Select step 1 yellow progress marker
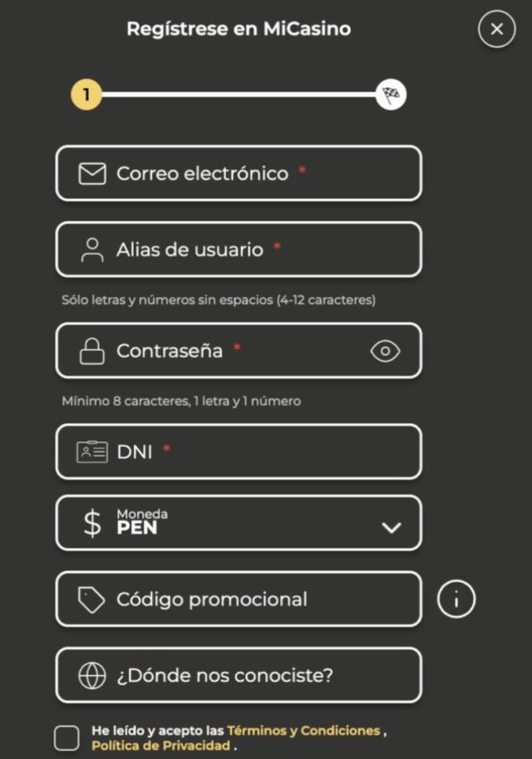Screen dimensions: 532x759 pos(86,95)
